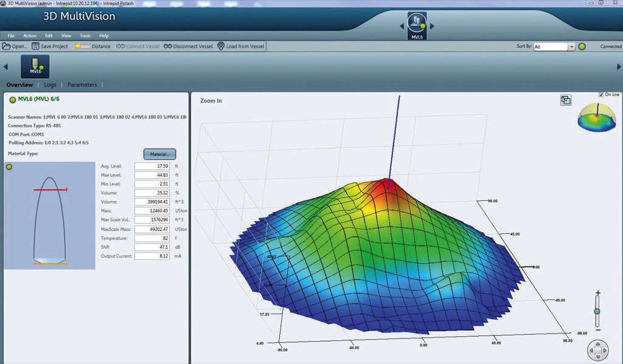Open the Edit menu
Viewport: 623px width, 364px height.
tap(49, 36)
